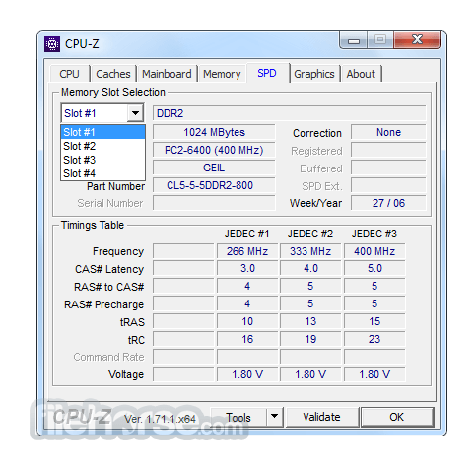
Task: Select the highlighted Slot #1 entry
Action: (102, 132)
